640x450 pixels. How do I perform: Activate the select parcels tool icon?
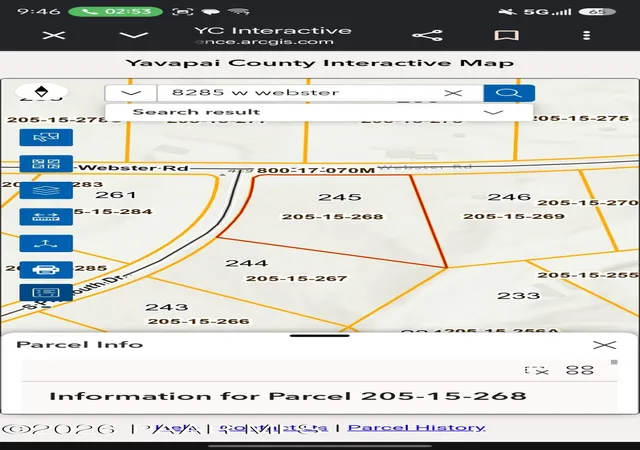click(x=46, y=137)
